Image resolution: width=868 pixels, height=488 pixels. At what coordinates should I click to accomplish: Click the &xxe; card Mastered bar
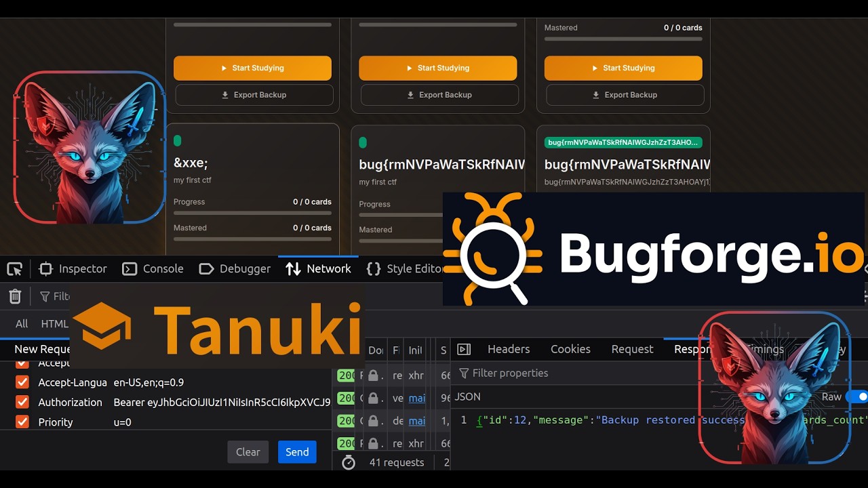tap(252, 239)
